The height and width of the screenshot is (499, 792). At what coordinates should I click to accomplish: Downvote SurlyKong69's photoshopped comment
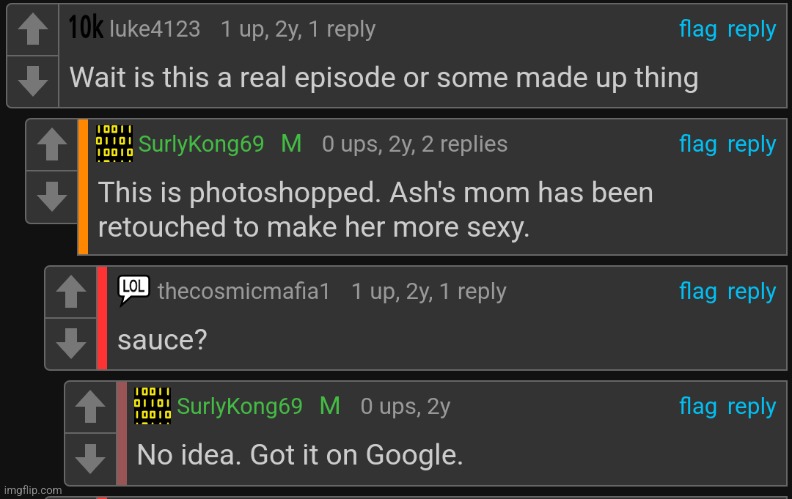tap(52, 196)
